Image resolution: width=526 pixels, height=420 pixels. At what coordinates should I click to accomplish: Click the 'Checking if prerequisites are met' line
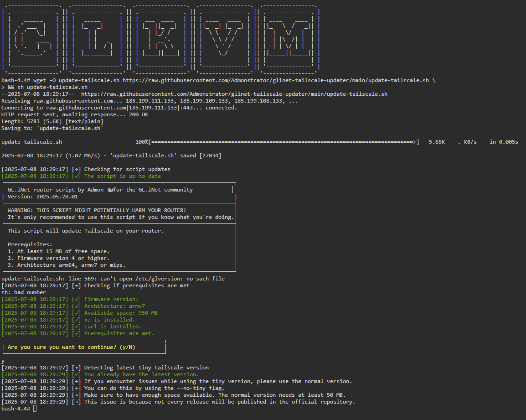[x=96, y=285]
